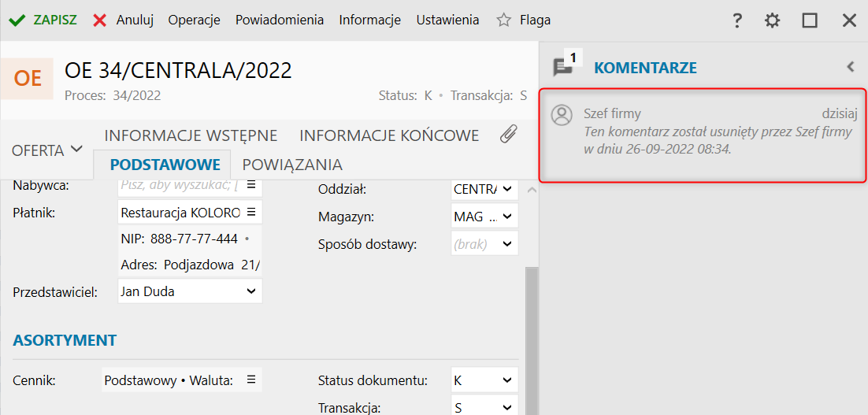Click the Szef firmy avatar icon
The image size is (868, 415).
coord(562,114)
